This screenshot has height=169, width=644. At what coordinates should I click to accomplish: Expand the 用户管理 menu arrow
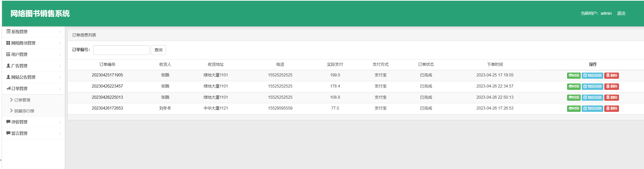coord(60,55)
